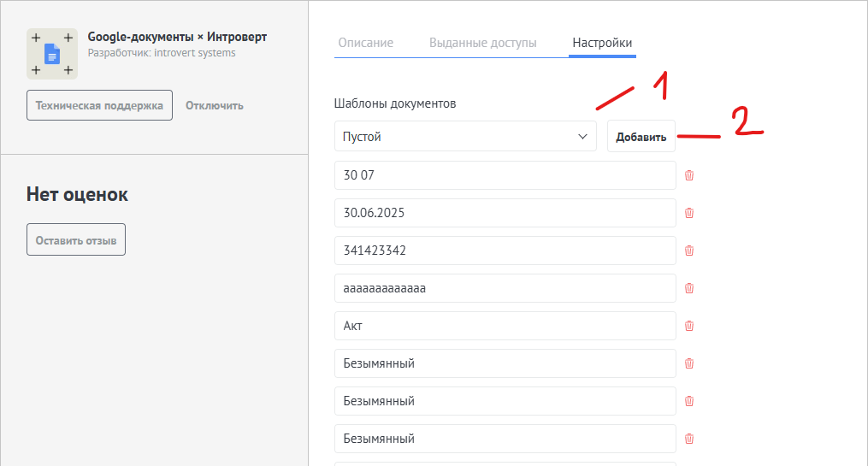Select the "Настройки" tab
The height and width of the screenshot is (466, 868).
pos(602,43)
